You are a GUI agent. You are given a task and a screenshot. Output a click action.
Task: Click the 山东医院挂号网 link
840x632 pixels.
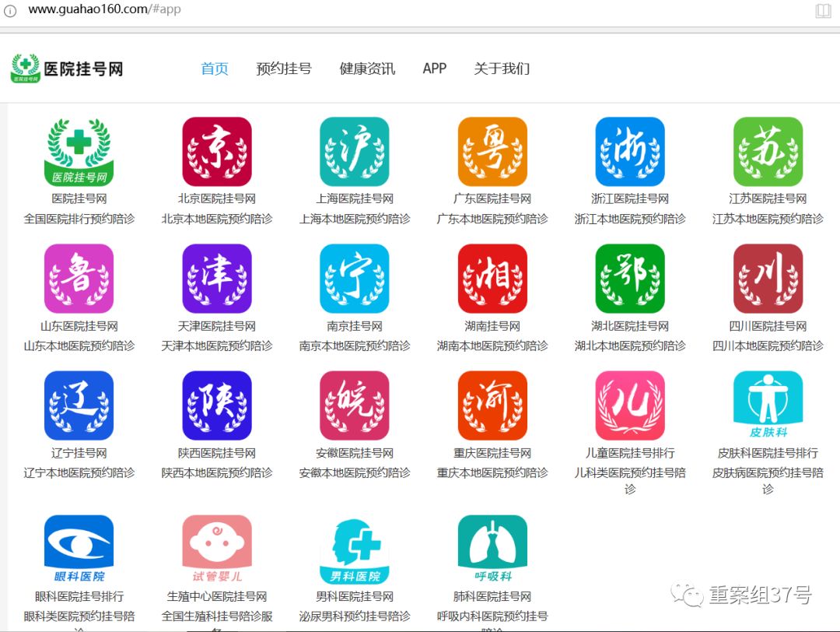79,326
